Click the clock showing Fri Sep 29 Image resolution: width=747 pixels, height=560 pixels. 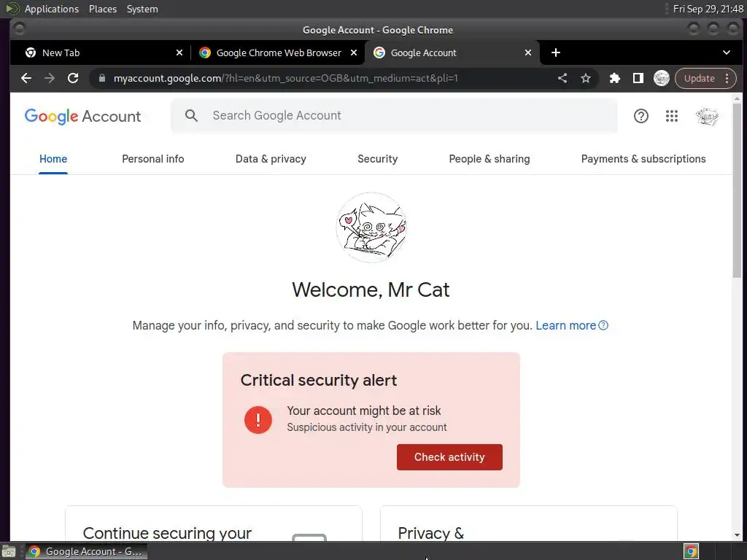click(708, 9)
